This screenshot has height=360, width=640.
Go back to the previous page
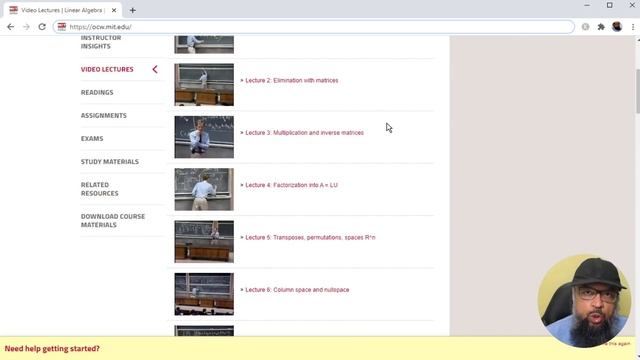(11, 27)
